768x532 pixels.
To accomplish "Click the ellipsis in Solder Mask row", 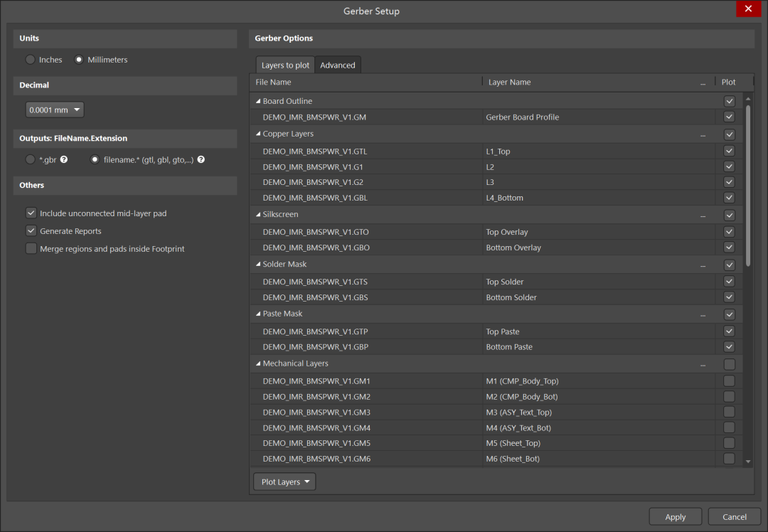I will [x=703, y=265].
